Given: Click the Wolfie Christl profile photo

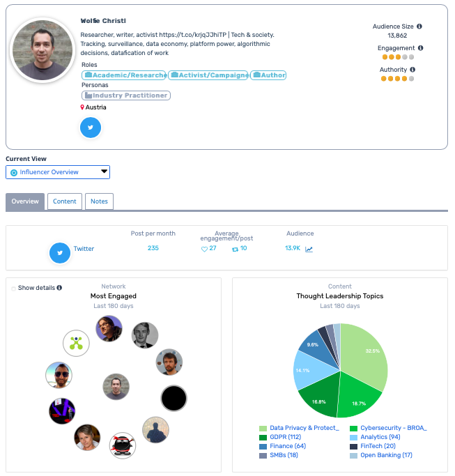Looking at the screenshot, I should point(43,49).
